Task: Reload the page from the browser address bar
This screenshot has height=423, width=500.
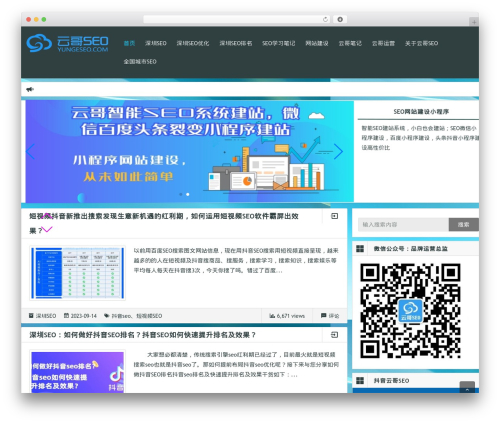Action: (x=325, y=19)
